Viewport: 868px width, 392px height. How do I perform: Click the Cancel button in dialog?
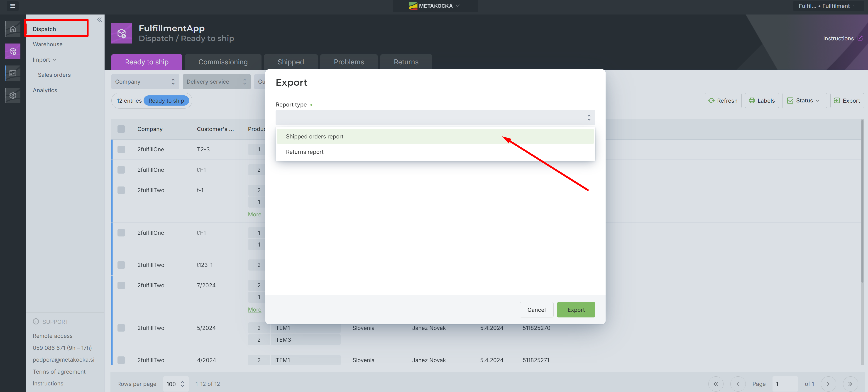(x=536, y=310)
